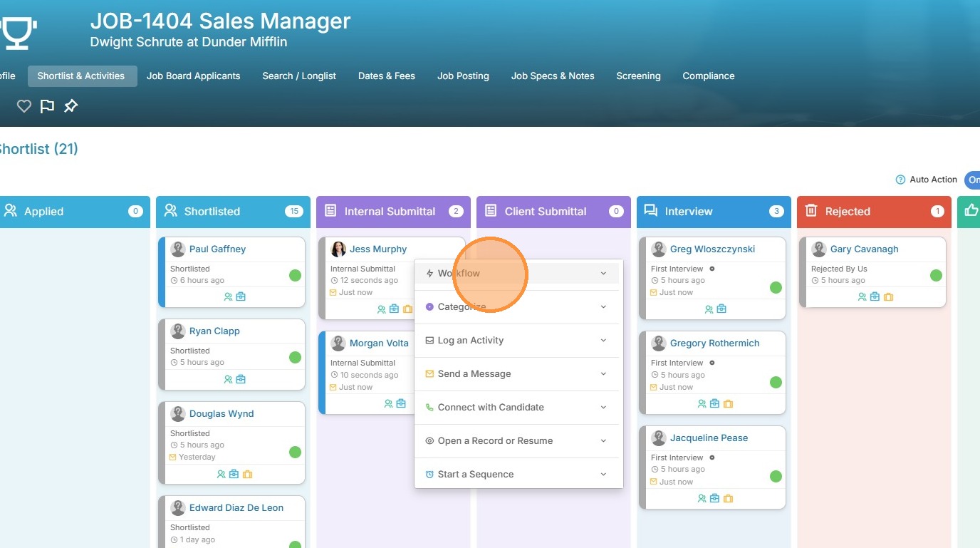Select Workflow in the popup menu
This screenshot has width=980, height=548.
517,274
